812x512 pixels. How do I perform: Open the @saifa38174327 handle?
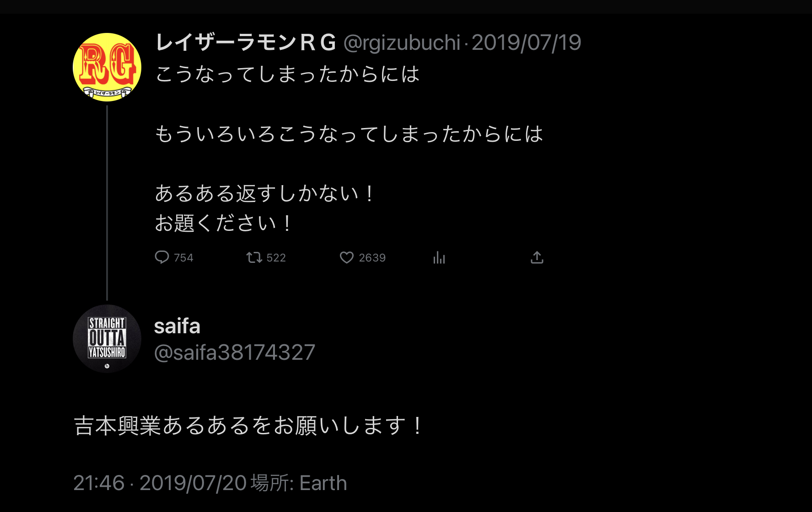pos(234,352)
